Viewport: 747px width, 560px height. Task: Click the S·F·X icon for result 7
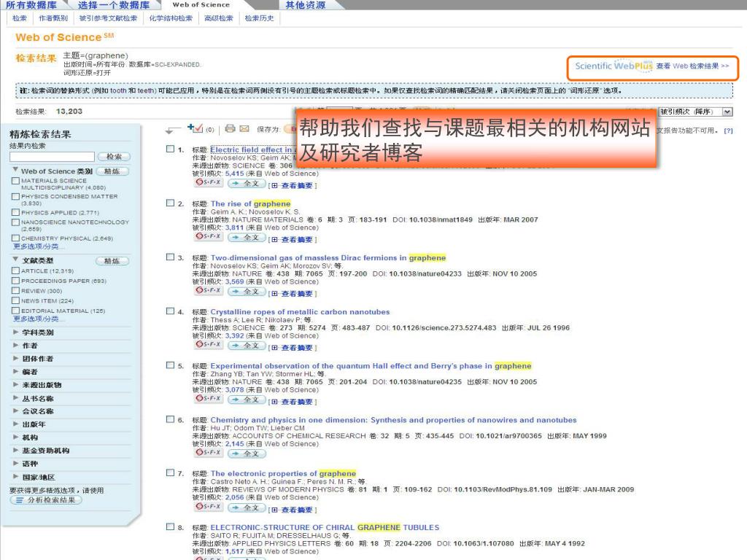208,506
